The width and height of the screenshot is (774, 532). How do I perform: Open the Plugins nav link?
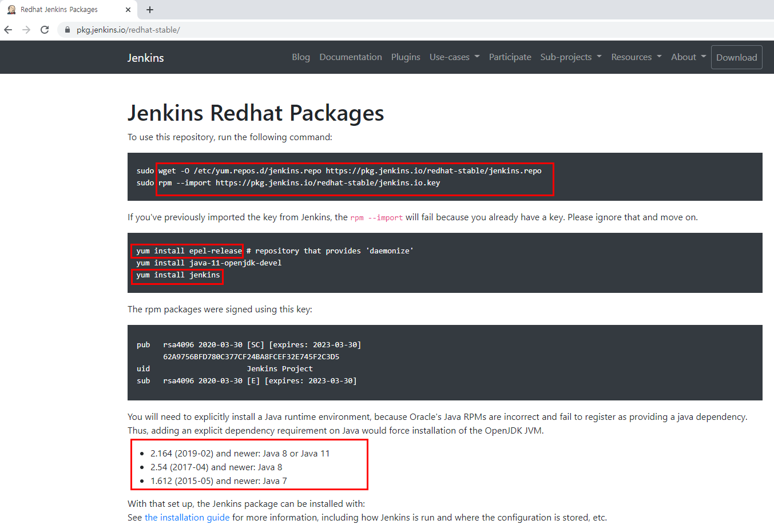click(x=406, y=57)
